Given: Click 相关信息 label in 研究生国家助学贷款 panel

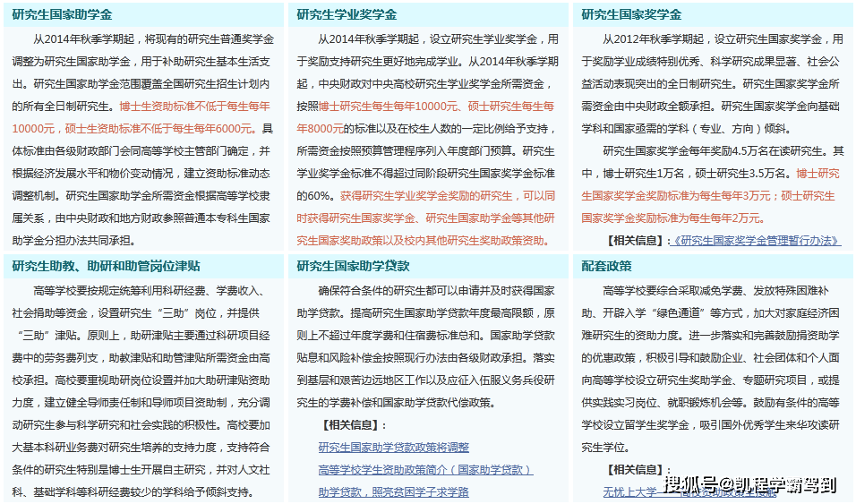Looking at the screenshot, I should tap(354, 424).
